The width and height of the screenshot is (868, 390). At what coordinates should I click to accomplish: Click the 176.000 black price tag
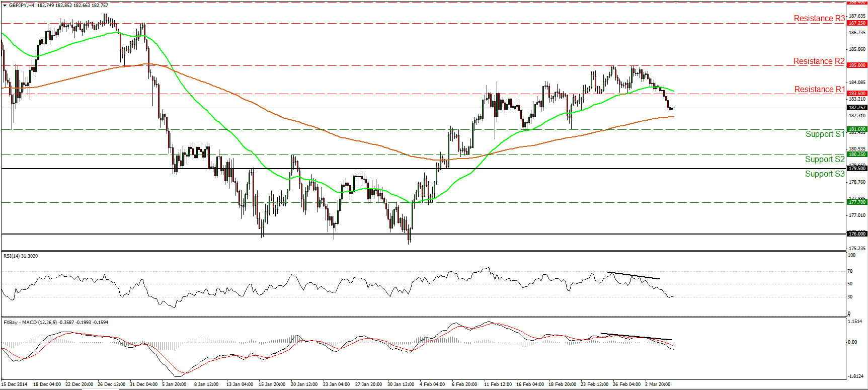point(857,234)
